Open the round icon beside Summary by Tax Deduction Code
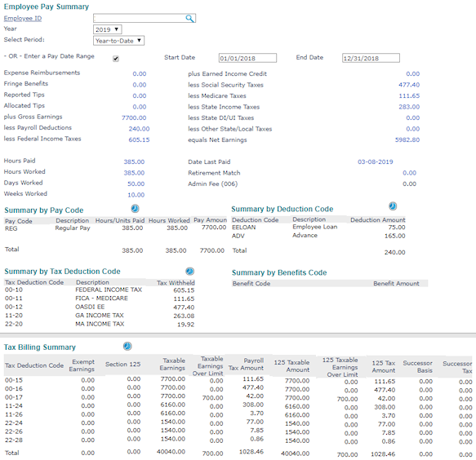Screen dimensions: 476x460 (x=189, y=271)
